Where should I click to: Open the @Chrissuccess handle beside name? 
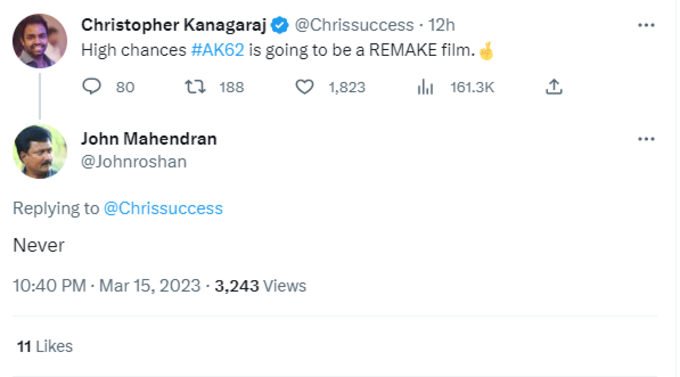point(354,25)
